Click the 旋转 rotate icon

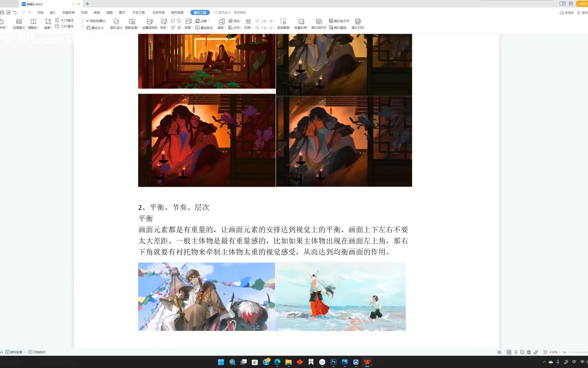pyautogui.click(x=222, y=24)
